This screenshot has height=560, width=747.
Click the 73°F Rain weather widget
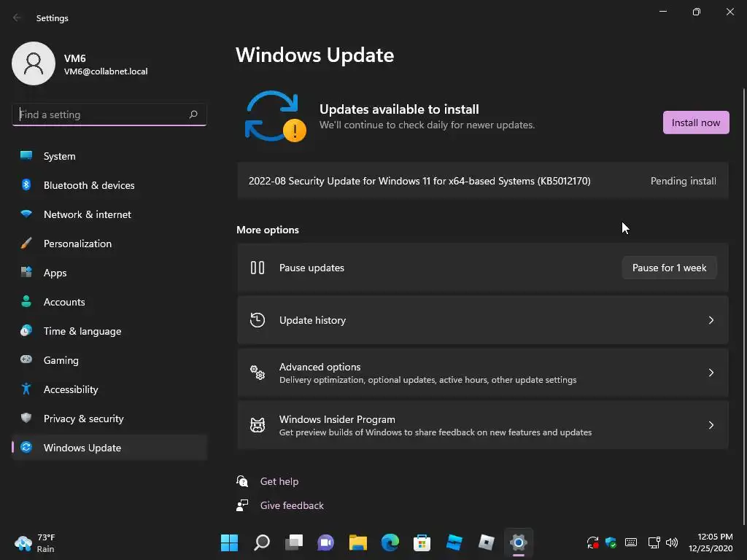pos(35,542)
